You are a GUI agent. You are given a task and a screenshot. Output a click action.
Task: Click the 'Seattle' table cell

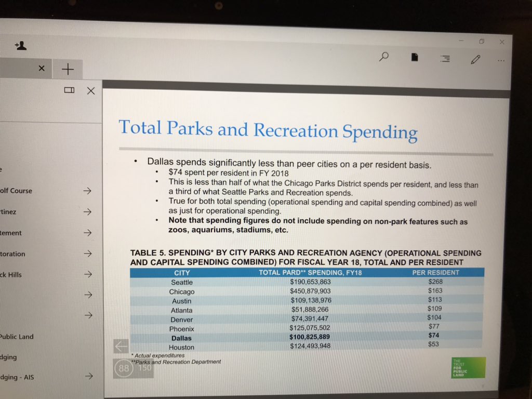(182, 282)
